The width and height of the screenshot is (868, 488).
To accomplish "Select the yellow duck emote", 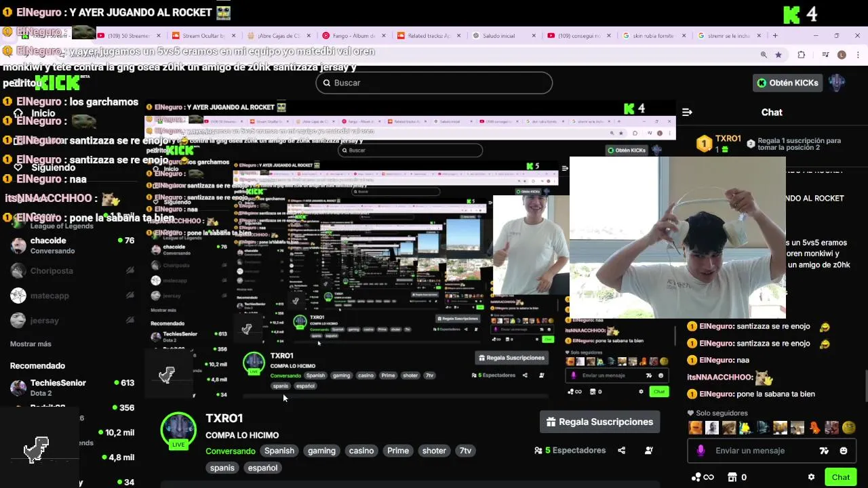I will pos(746,428).
